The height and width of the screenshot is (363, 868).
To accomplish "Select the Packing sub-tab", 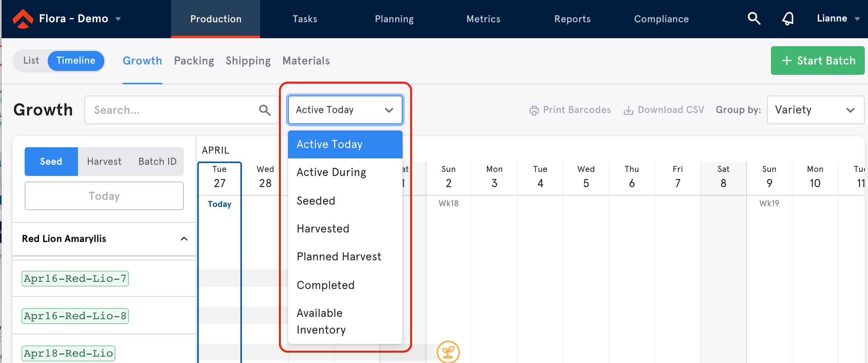I will (x=194, y=61).
